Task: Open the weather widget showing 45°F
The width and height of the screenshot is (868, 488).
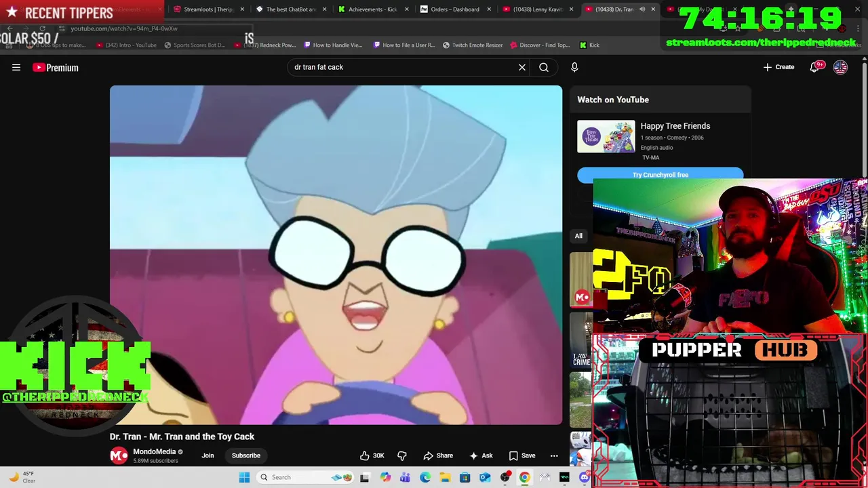Action: (x=21, y=477)
